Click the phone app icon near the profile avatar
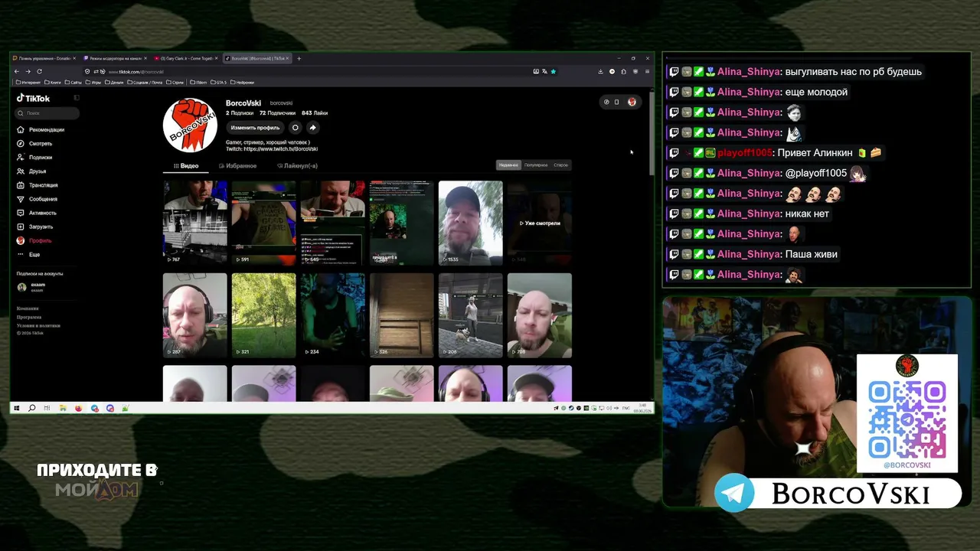 click(616, 102)
